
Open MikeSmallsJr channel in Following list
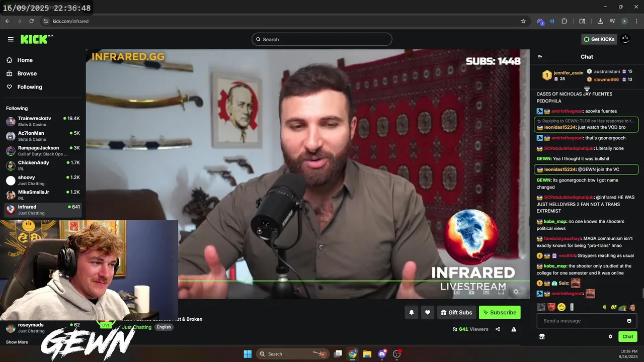(43, 195)
